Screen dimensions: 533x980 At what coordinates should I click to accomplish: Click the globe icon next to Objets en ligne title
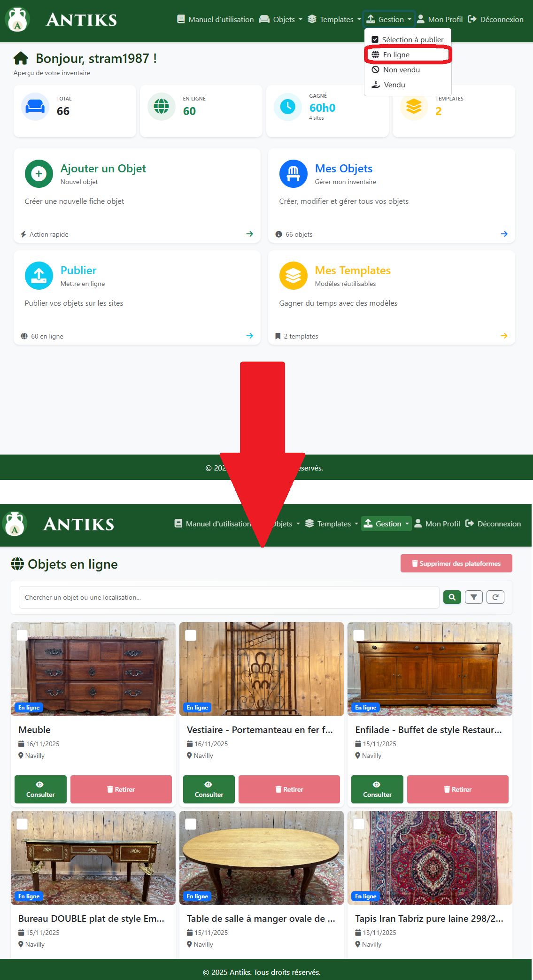(17, 563)
